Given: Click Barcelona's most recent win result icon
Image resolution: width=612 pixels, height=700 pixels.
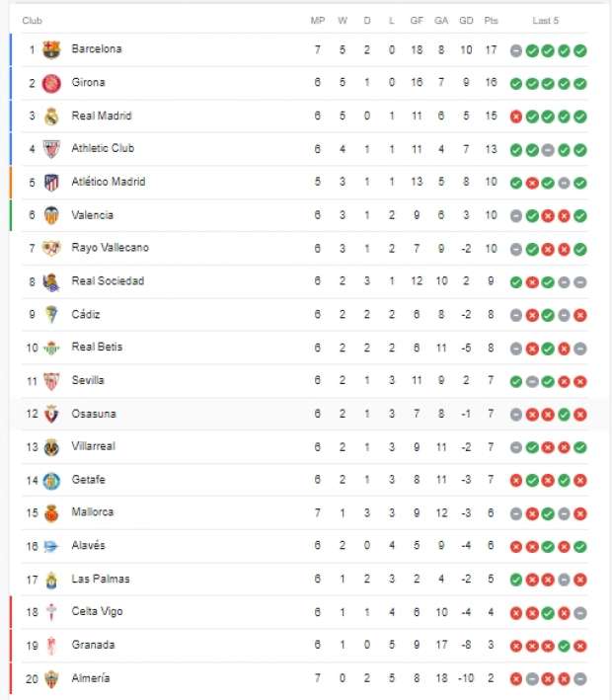Looking at the screenshot, I should tap(580, 50).
